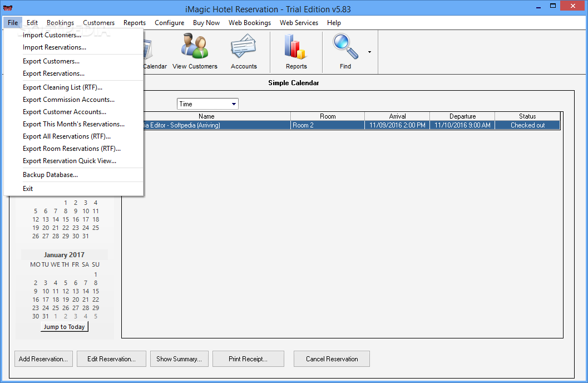Click the Checked out status cell

tap(527, 125)
